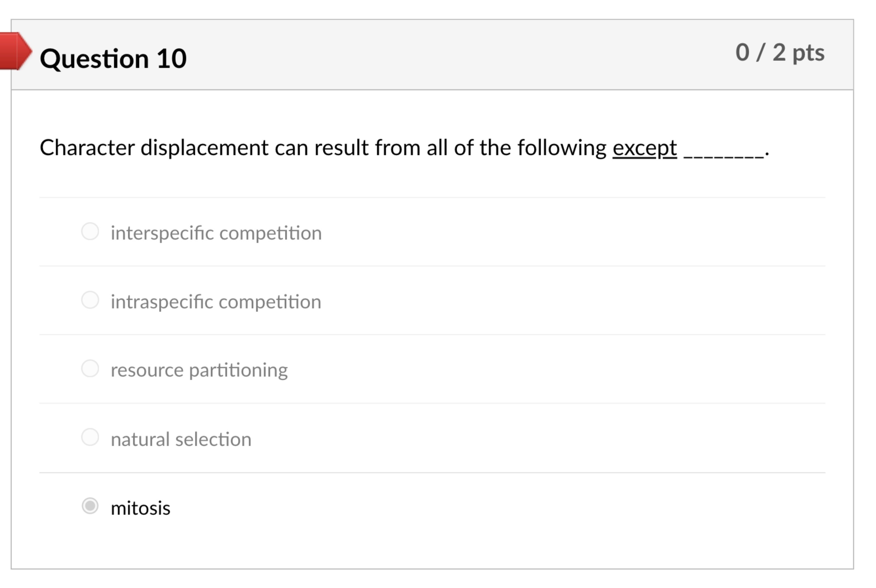
Task: Click the answer label interspecific competition
Action: [216, 232]
